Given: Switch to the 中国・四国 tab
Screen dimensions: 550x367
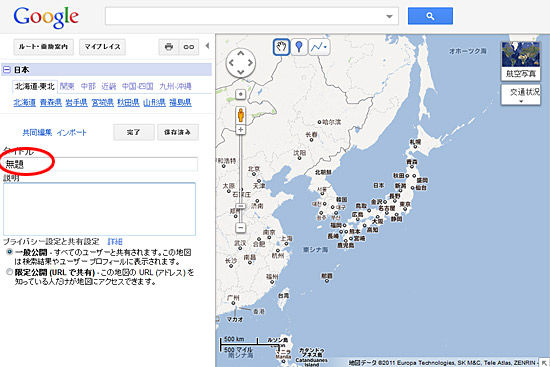Looking at the screenshot, I should 138,86.
